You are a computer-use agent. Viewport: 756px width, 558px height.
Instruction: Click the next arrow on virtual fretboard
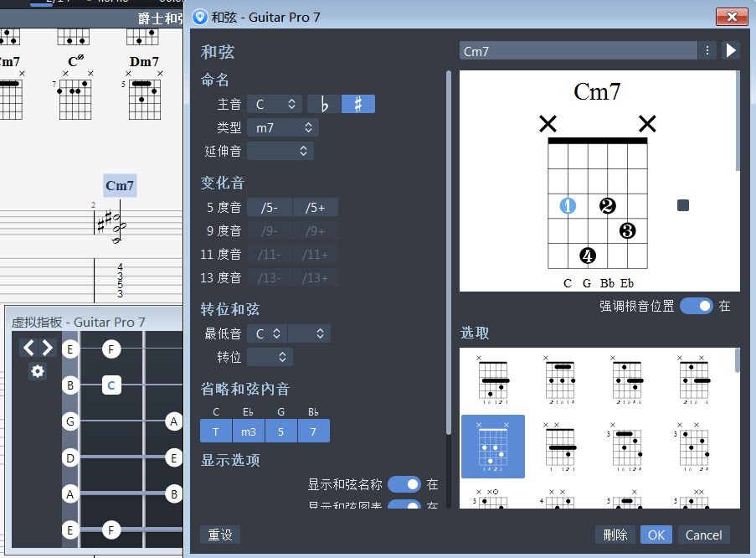tap(49, 348)
